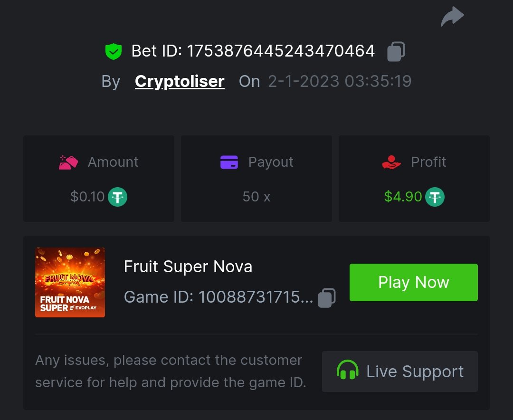Click the Bet ID number text

click(x=281, y=51)
